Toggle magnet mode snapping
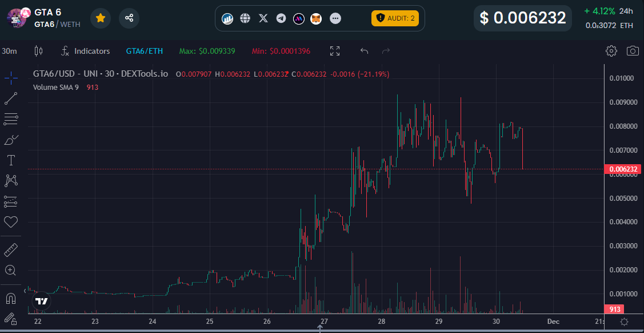 pyautogui.click(x=11, y=298)
